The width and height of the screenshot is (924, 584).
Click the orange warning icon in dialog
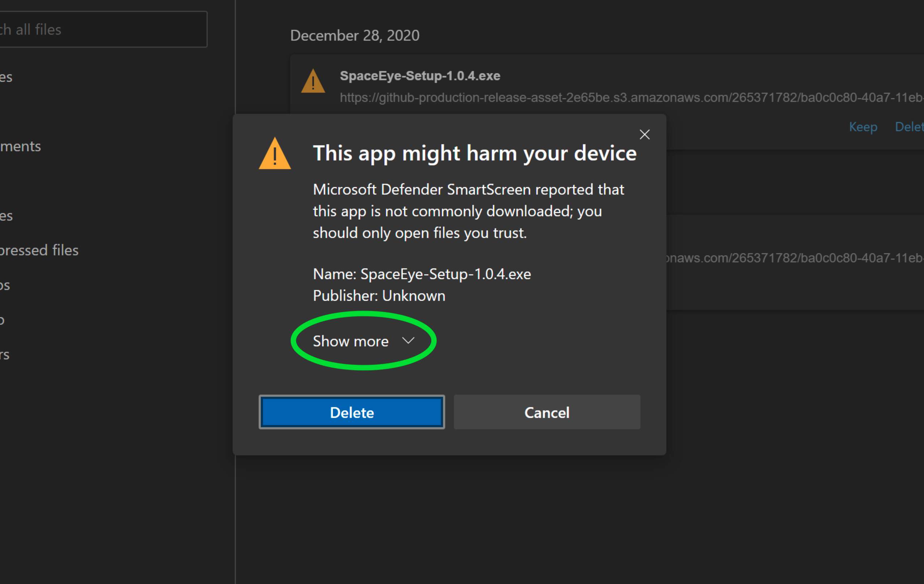pyautogui.click(x=275, y=153)
